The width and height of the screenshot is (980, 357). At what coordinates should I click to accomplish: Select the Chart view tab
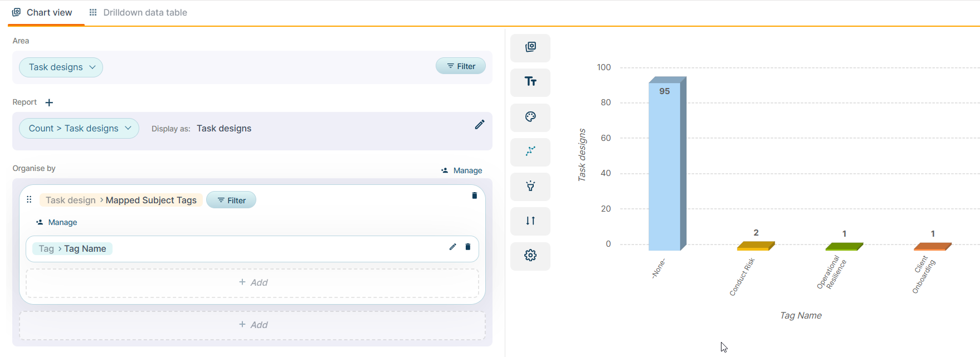[x=43, y=12]
